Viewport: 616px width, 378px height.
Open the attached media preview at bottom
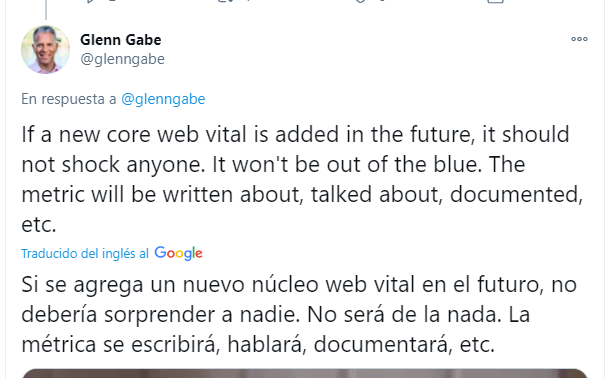(x=305, y=373)
